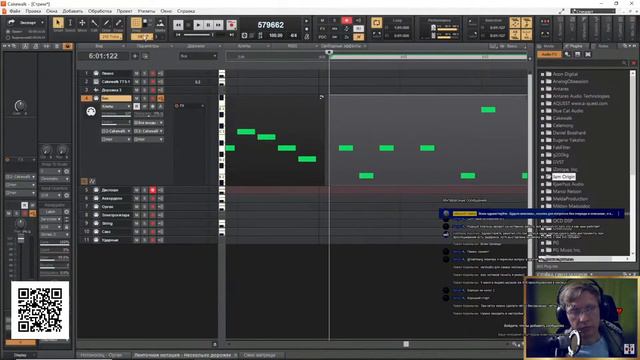The height and width of the screenshot is (360, 640).
Task: Click the metronome icon in the transport
Action: (x=307, y=36)
